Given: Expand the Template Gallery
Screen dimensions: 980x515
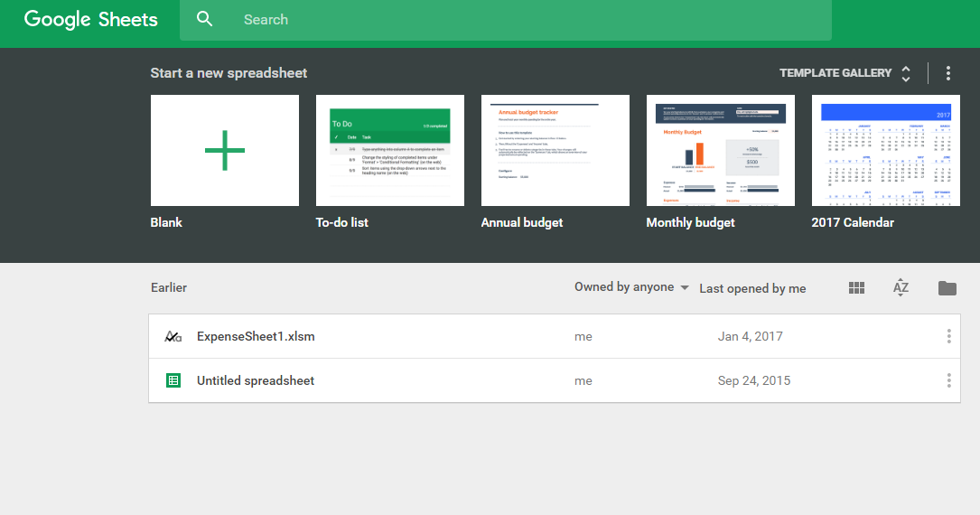Looking at the screenshot, I should coord(845,73).
